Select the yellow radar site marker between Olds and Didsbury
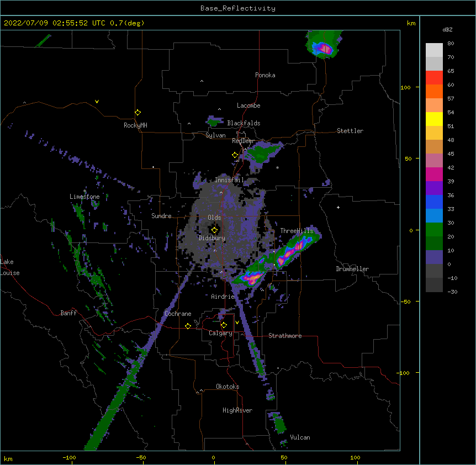This screenshot has height=465, width=476. [214, 230]
